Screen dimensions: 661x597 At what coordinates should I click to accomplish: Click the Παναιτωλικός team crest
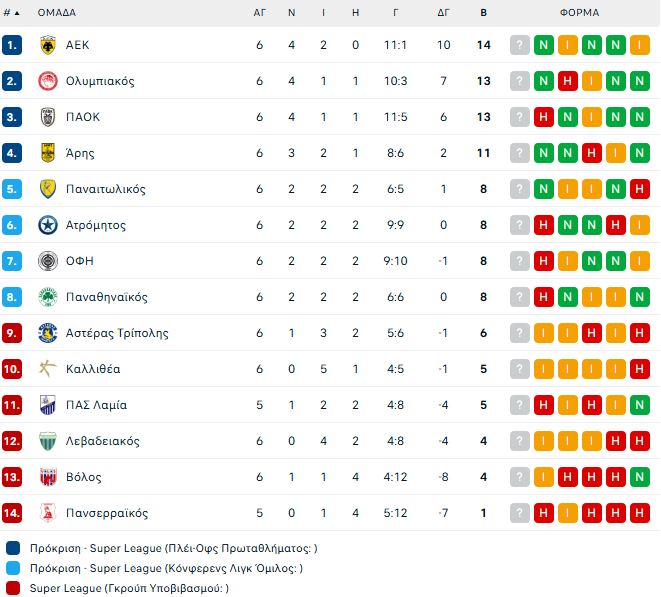[x=47, y=189]
